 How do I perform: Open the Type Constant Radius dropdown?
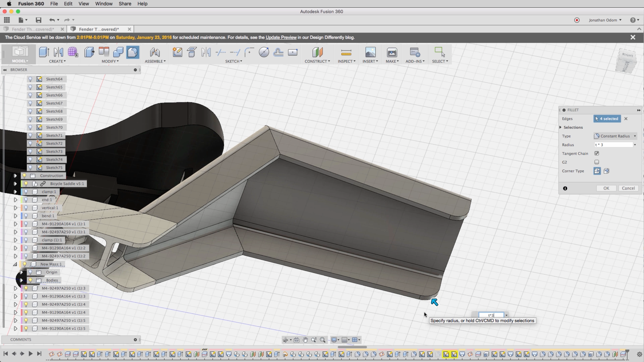click(615, 136)
